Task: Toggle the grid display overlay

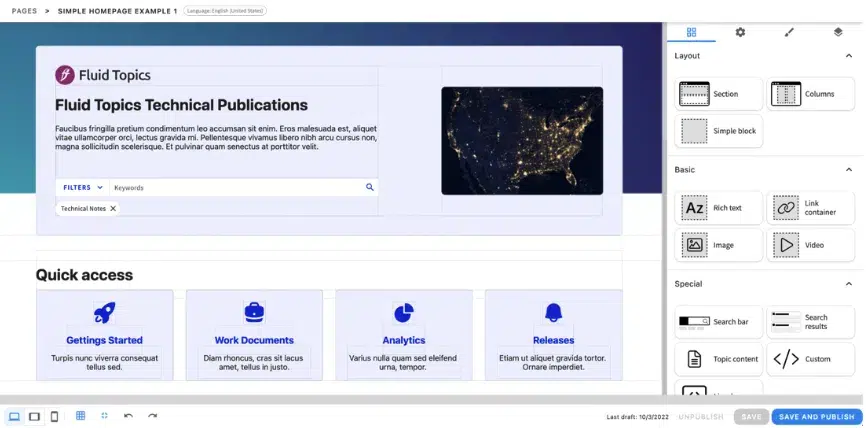Action: coord(81,416)
